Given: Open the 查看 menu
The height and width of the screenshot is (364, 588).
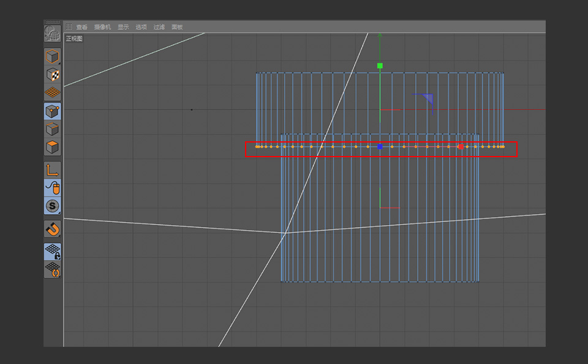Looking at the screenshot, I should click(81, 27).
